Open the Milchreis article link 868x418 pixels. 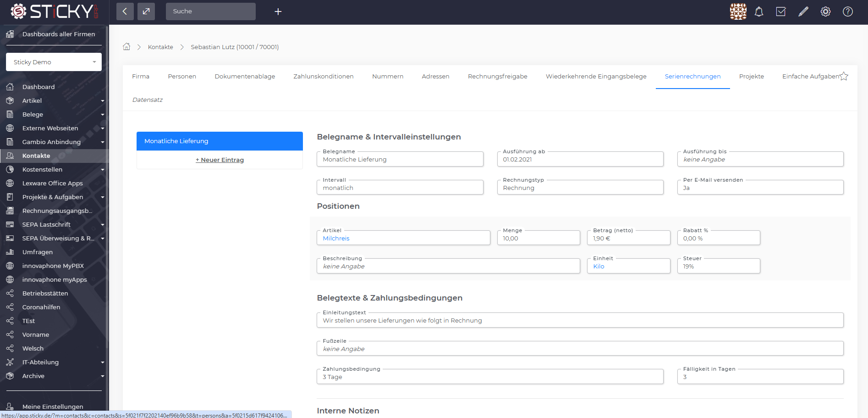click(336, 238)
